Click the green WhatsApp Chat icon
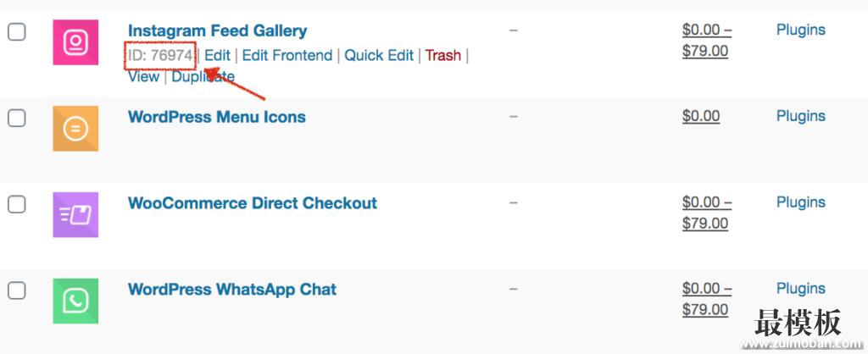The image size is (868, 354). click(x=75, y=301)
